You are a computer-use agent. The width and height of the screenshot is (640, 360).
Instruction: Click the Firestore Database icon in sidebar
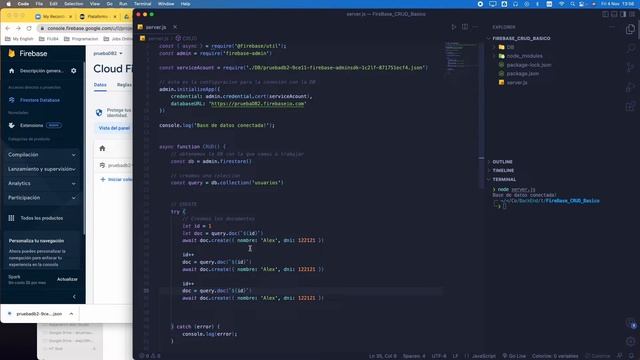coord(11,100)
